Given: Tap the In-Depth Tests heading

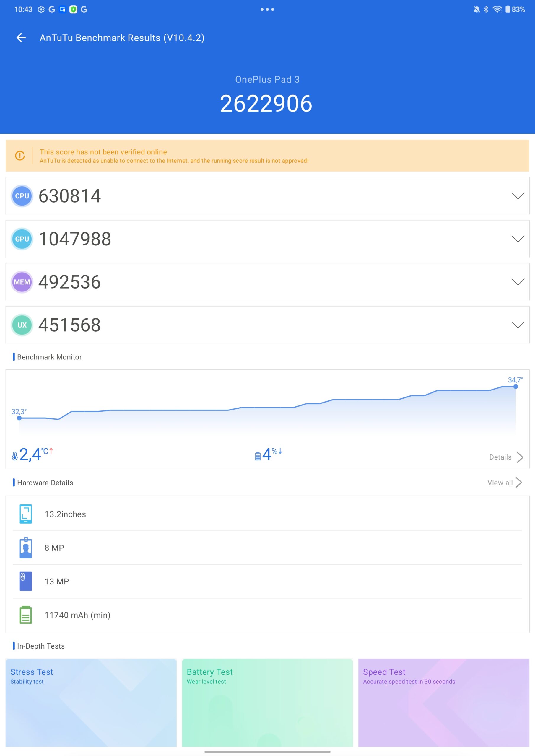Looking at the screenshot, I should coord(41,646).
